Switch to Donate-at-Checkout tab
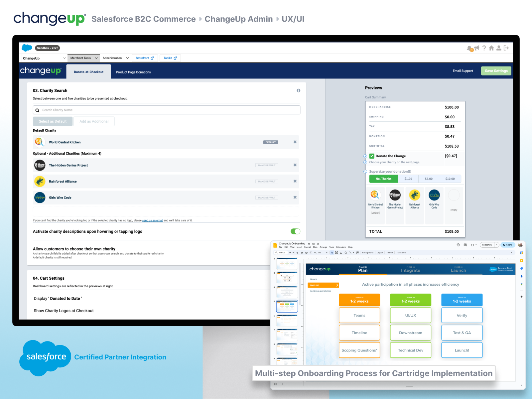Screen dimensions: 532x399 click(x=88, y=72)
